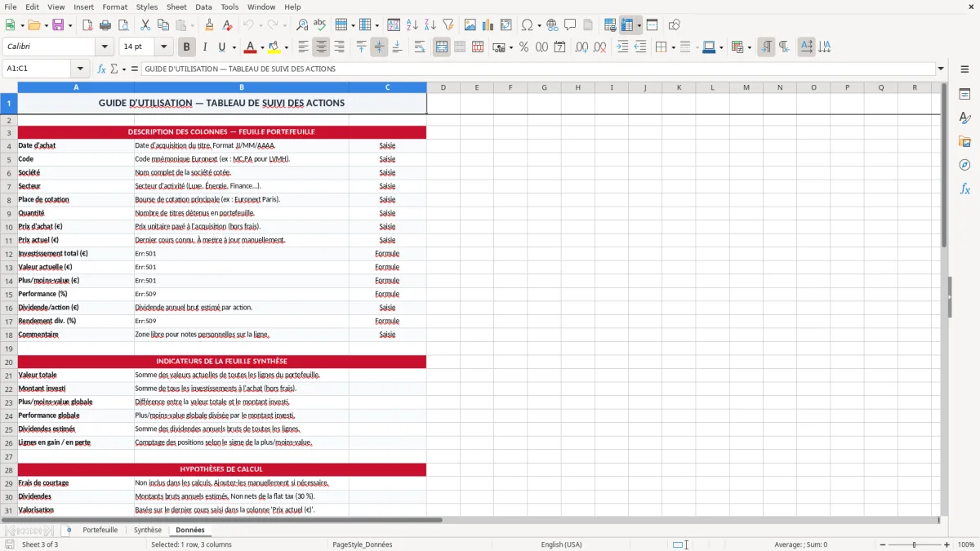Click the 100% zoom level
This screenshot has width=980, height=551.
(x=966, y=544)
